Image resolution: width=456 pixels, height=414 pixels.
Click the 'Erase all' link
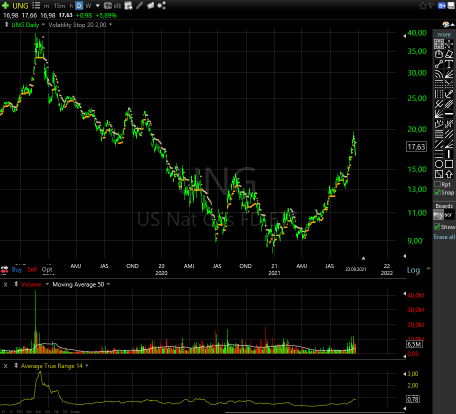coord(444,237)
